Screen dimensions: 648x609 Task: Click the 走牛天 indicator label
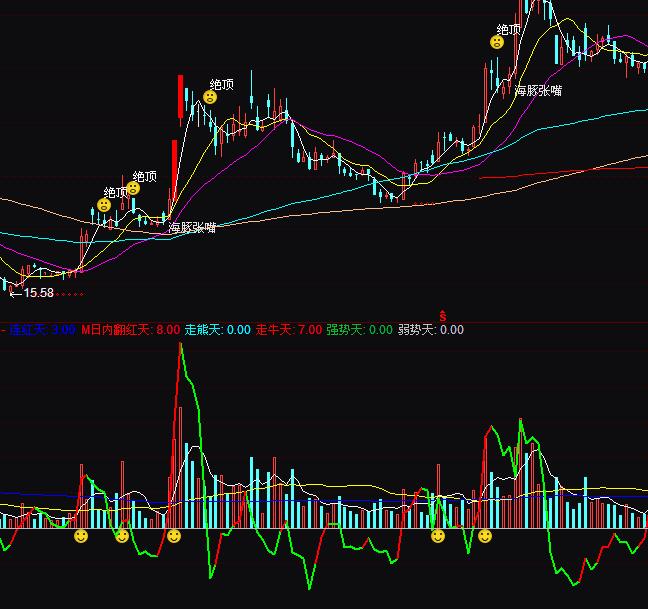coord(275,330)
